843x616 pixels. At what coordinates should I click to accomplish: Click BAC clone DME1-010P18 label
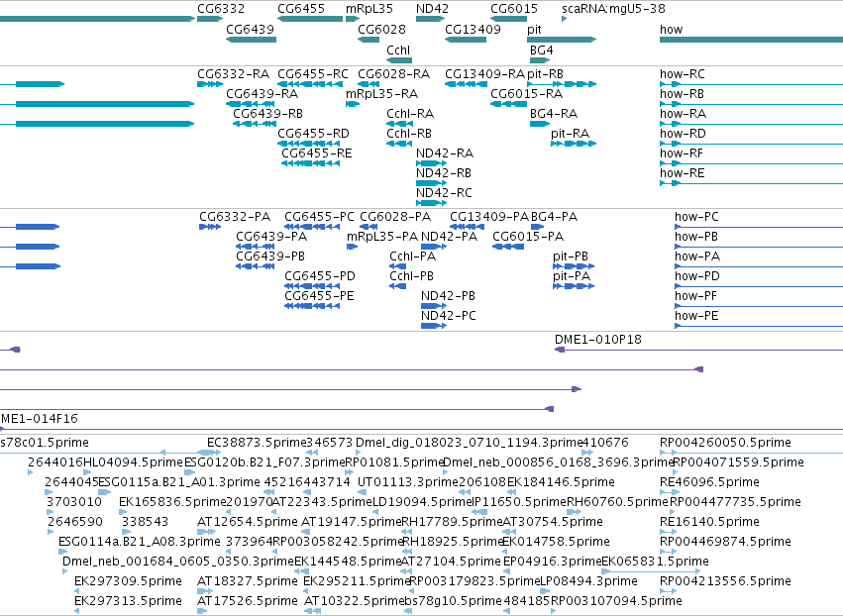click(x=598, y=339)
